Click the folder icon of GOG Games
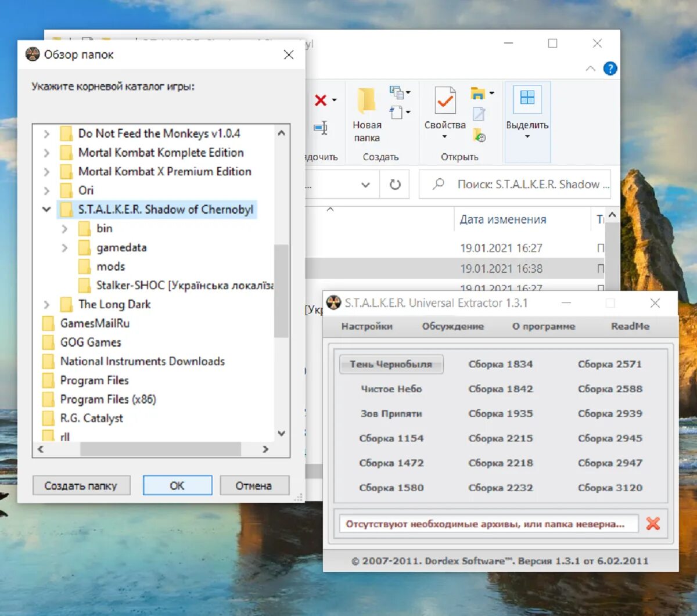This screenshot has height=616, width=697. [49, 343]
